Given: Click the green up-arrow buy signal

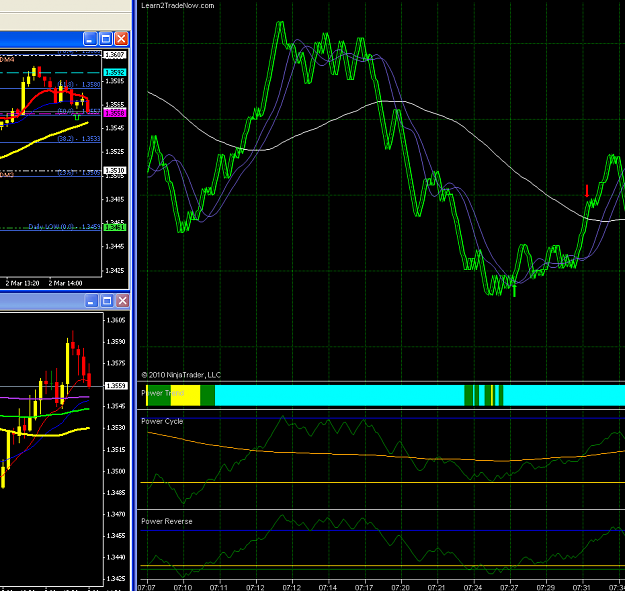Looking at the screenshot, I should (x=514, y=291).
